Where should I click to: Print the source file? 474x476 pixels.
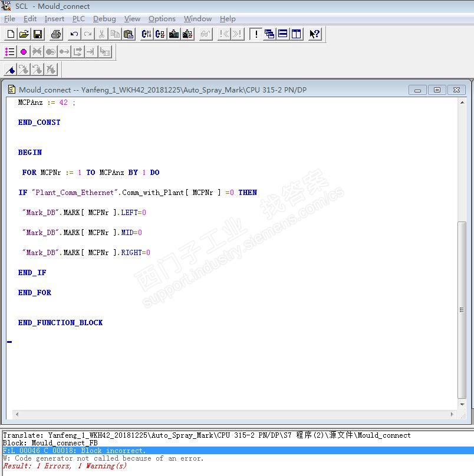click(56, 34)
